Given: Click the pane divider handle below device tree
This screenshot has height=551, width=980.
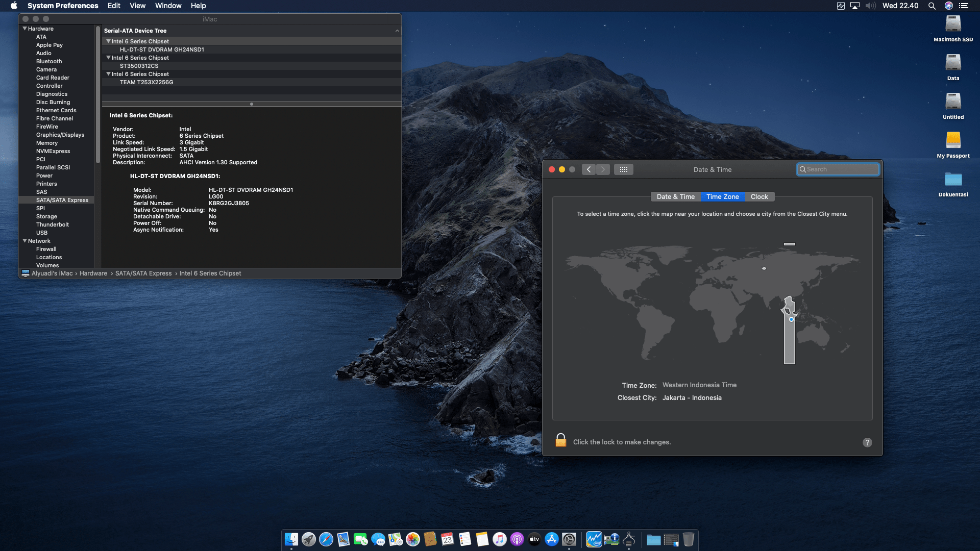Looking at the screenshot, I should point(251,104).
